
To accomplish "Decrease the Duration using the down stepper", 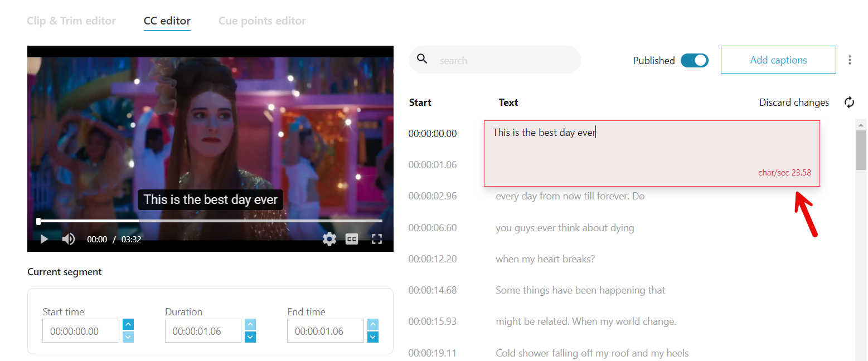I will tap(250, 337).
